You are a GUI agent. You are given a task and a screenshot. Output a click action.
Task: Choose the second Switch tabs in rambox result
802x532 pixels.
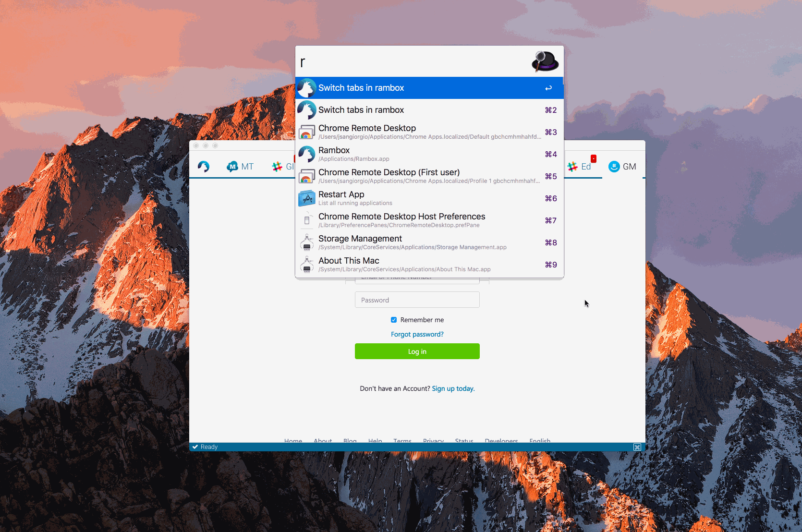pyautogui.click(x=429, y=110)
